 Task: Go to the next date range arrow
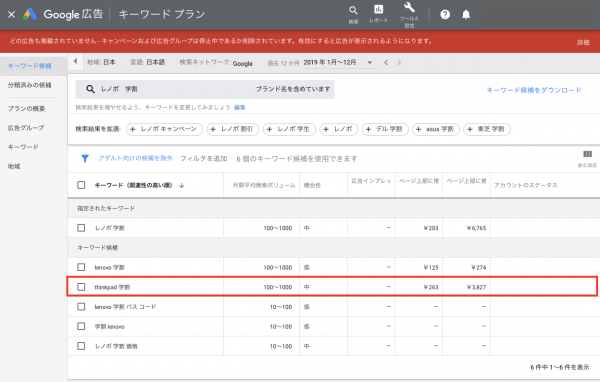(399, 62)
